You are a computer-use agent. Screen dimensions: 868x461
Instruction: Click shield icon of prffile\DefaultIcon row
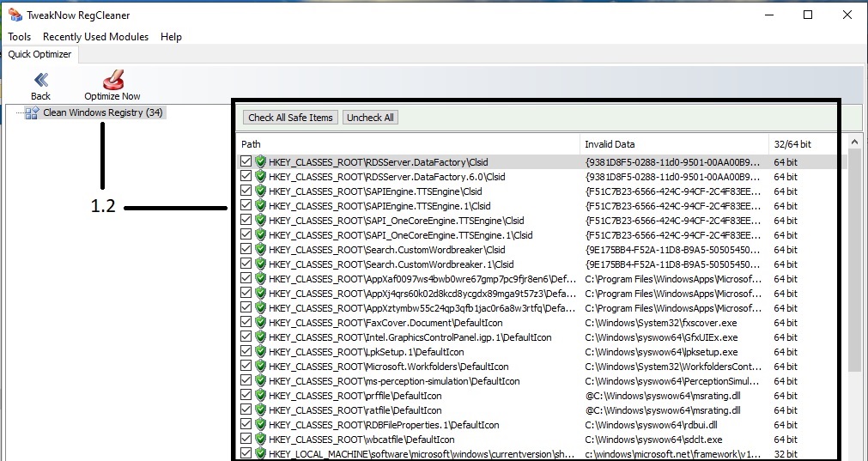coord(260,395)
